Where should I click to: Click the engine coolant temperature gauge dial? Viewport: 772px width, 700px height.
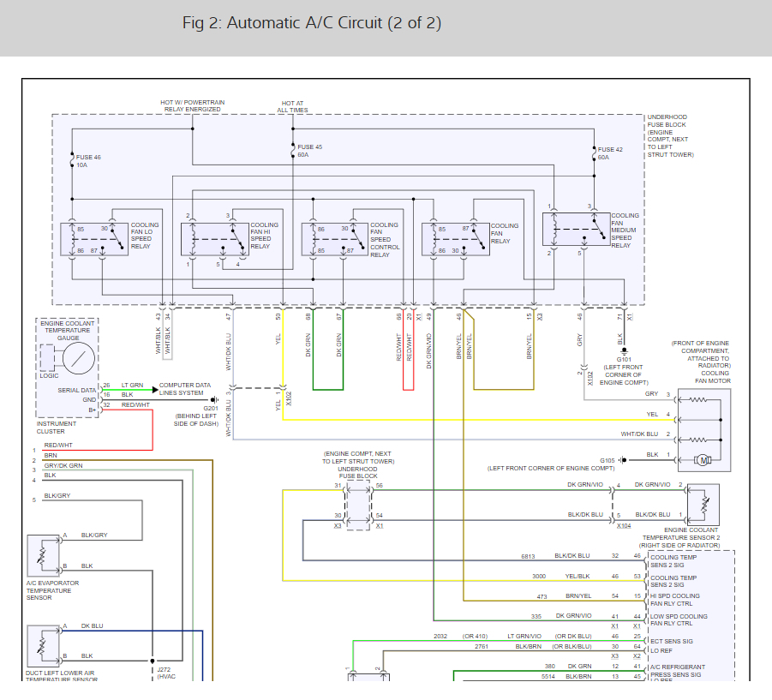(x=79, y=358)
